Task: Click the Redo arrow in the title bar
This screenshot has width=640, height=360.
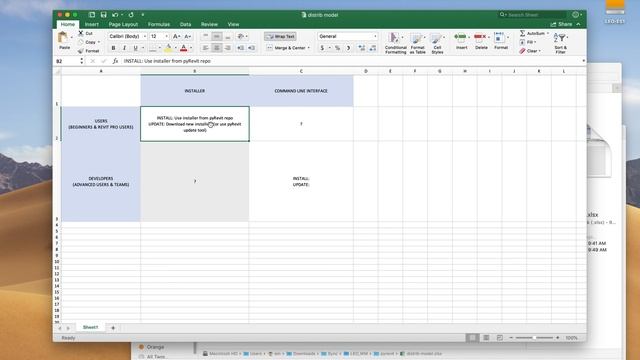Action: point(131,15)
